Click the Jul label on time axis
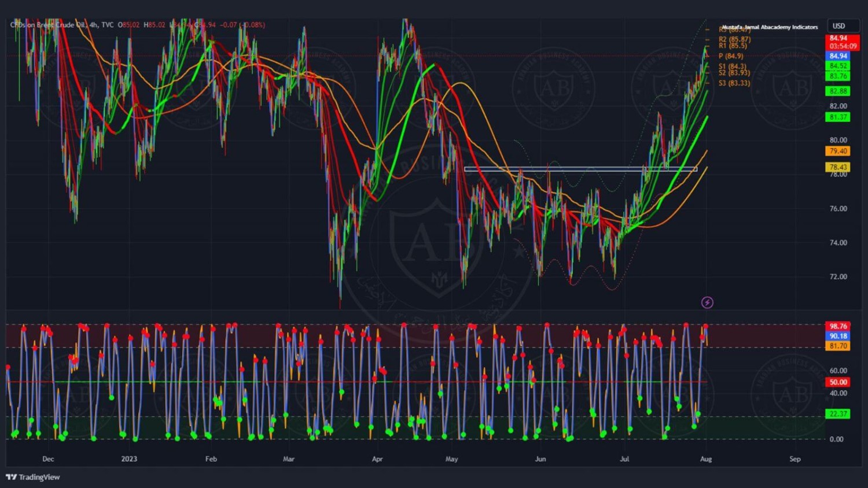 pyautogui.click(x=624, y=459)
